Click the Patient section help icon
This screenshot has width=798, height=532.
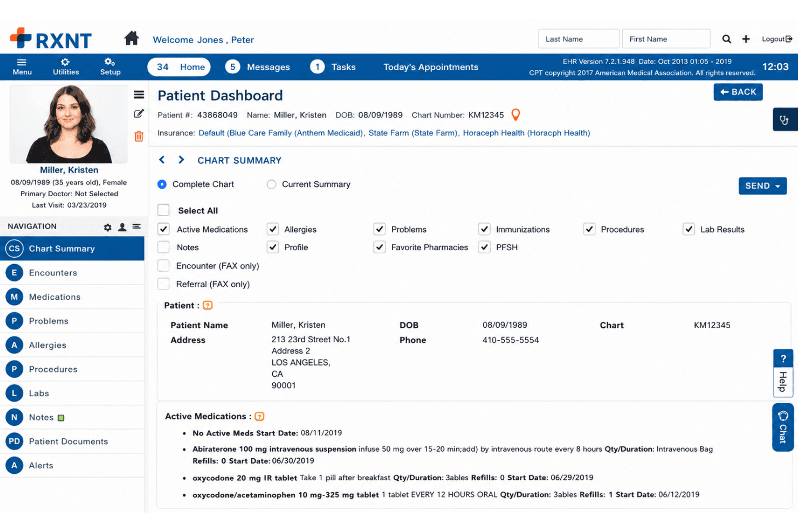click(208, 306)
